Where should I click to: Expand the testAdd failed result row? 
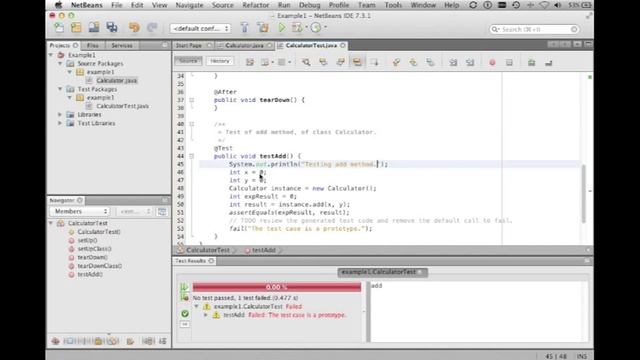coord(206,315)
